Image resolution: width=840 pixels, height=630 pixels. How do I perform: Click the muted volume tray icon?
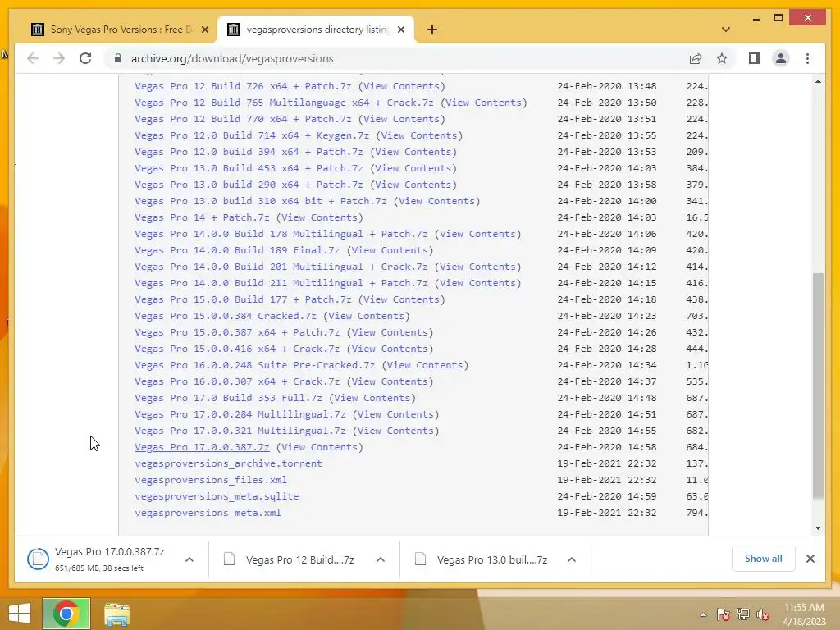[763, 614]
